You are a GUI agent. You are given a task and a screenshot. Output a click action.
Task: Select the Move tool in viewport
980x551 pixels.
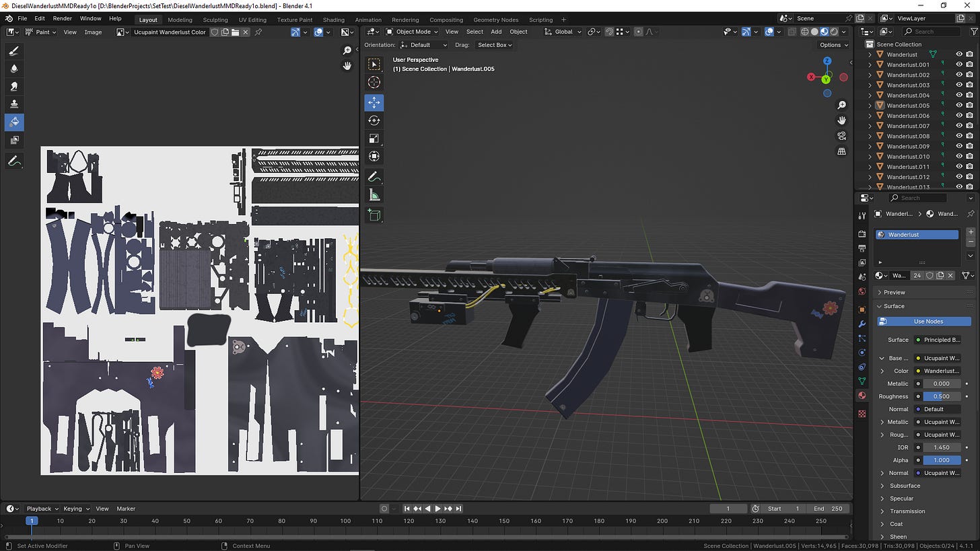point(374,102)
